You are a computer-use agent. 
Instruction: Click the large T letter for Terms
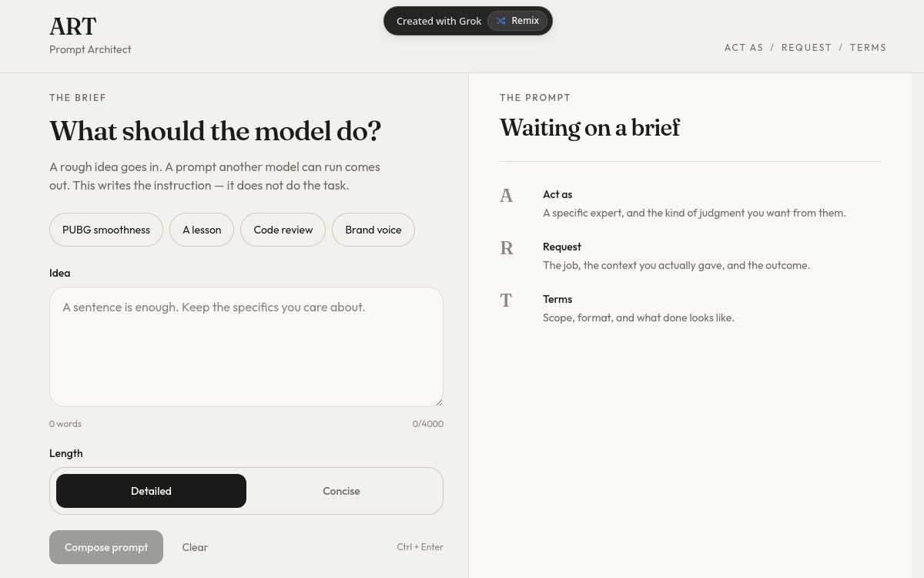506,301
